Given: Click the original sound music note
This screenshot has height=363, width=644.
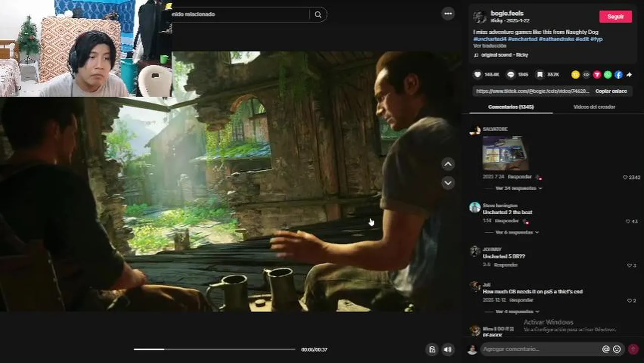Looking at the screenshot, I should [476, 54].
